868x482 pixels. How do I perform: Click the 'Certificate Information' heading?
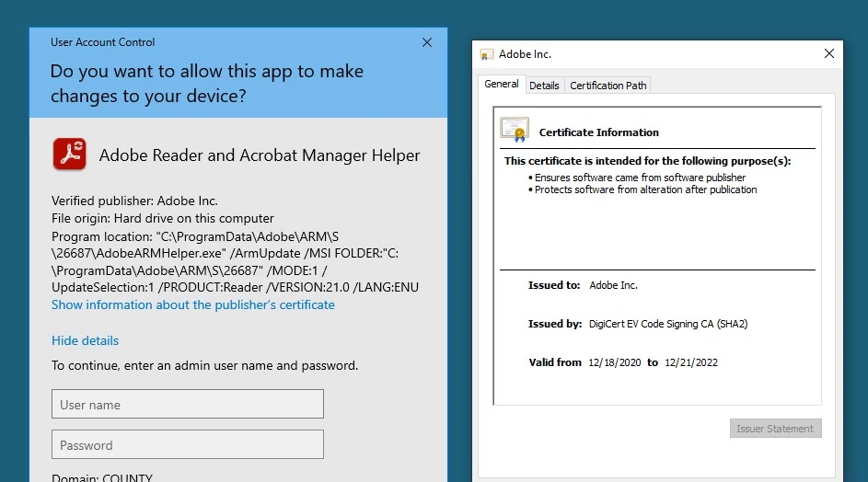(x=599, y=132)
